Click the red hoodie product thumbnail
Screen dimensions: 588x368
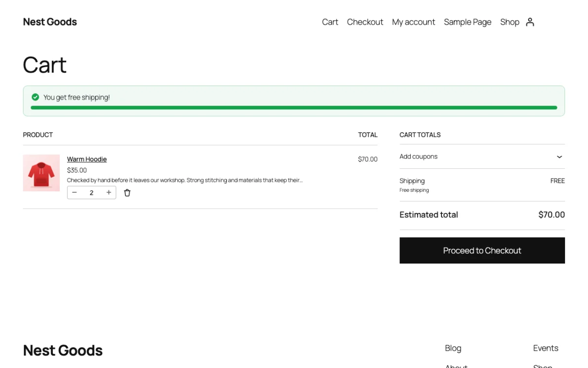[41, 173]
